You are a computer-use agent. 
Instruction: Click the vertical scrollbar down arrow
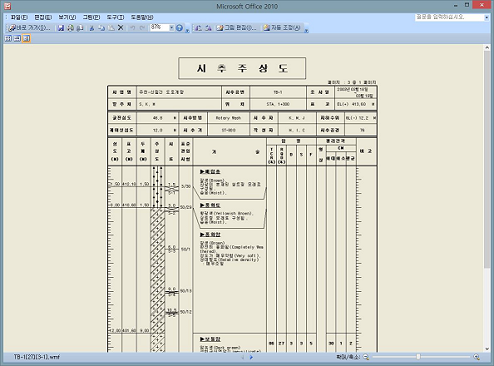(487, 349)
